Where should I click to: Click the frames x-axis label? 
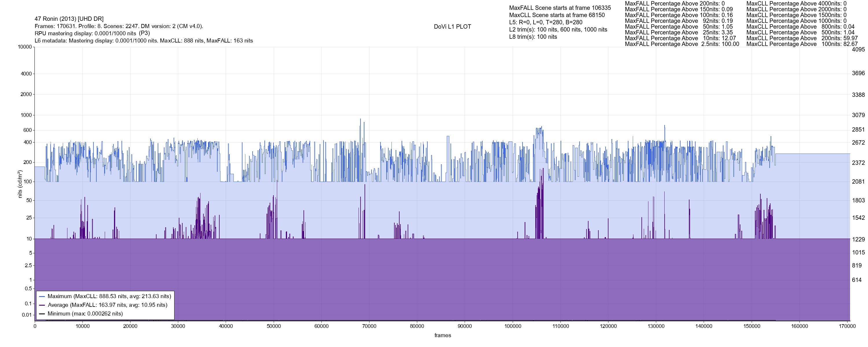(x=442, y=335)
